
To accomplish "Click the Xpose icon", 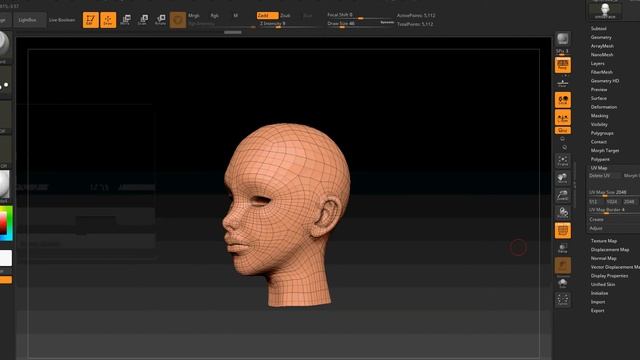I will tap(563, 300).
